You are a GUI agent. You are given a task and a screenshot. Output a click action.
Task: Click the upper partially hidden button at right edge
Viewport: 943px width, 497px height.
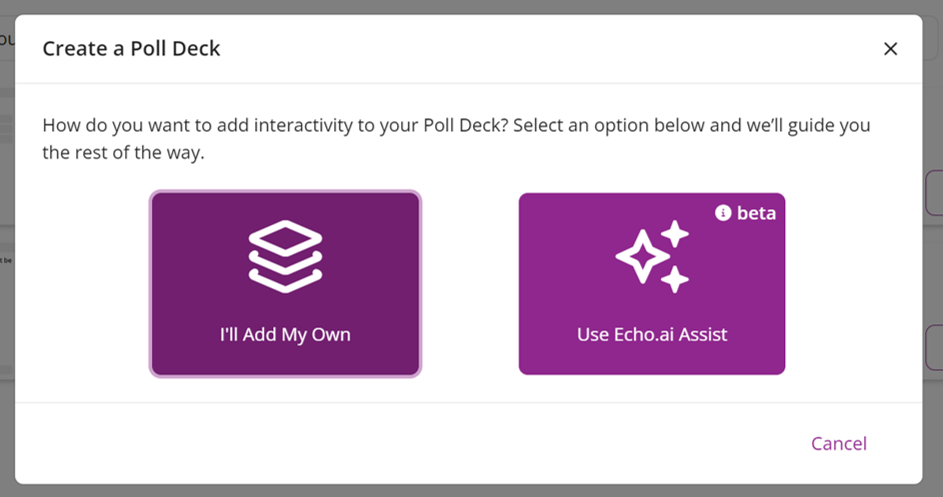[934, 192]
